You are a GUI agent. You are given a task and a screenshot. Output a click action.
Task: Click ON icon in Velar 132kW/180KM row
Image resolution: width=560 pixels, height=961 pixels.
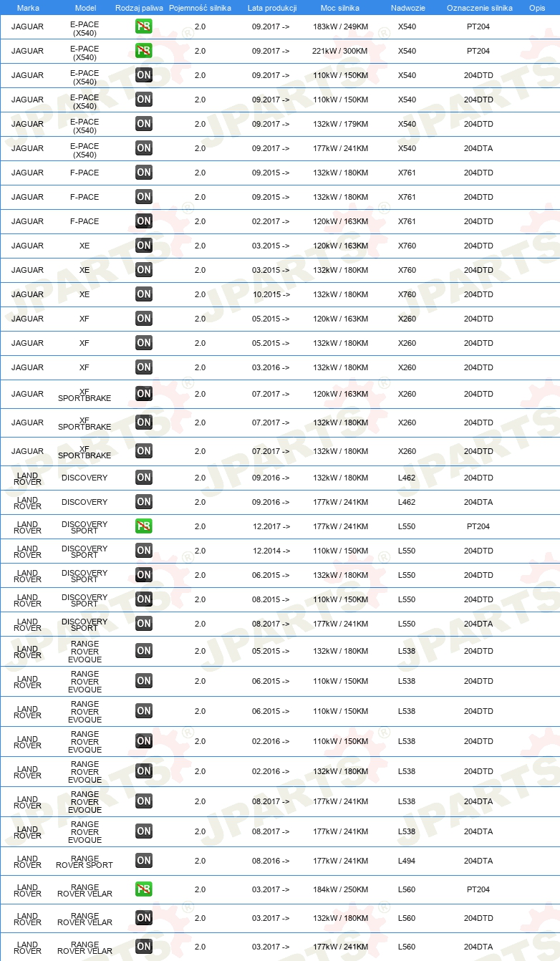tap(144, 918)
